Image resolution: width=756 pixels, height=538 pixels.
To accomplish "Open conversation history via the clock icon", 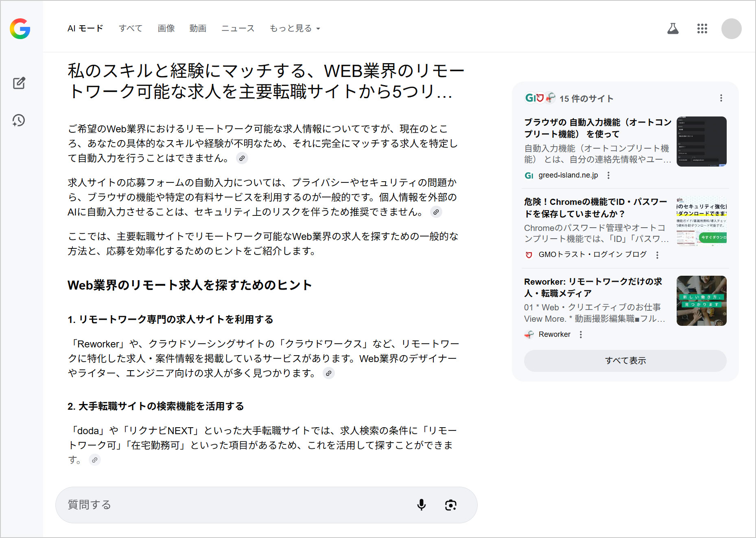I will [18, 121].
